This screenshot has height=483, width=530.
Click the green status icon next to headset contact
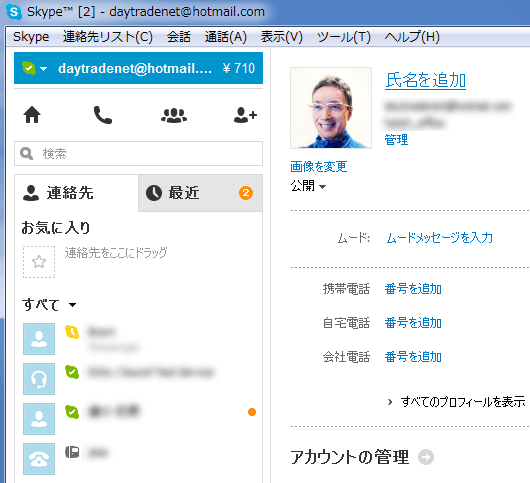[x=72, y=372]
